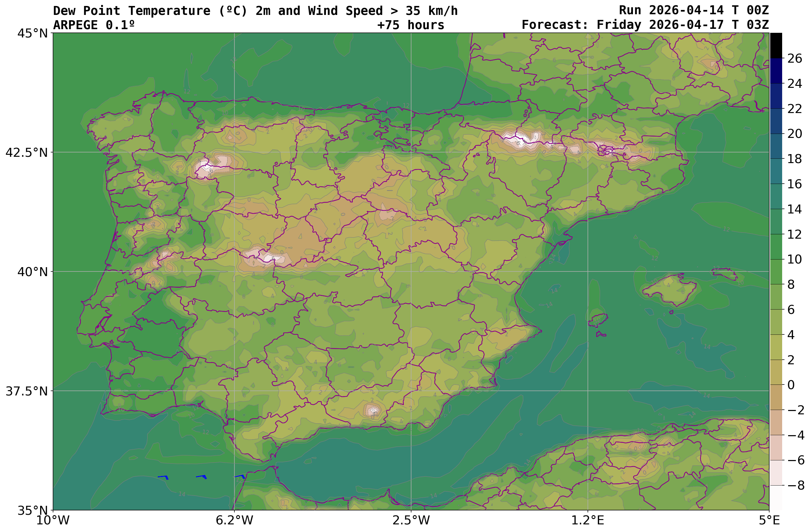Click the 'Run 2026-04-14 T 00Z' text
The width and height of the screenshot is (810, 532).
tap(694, 10)
